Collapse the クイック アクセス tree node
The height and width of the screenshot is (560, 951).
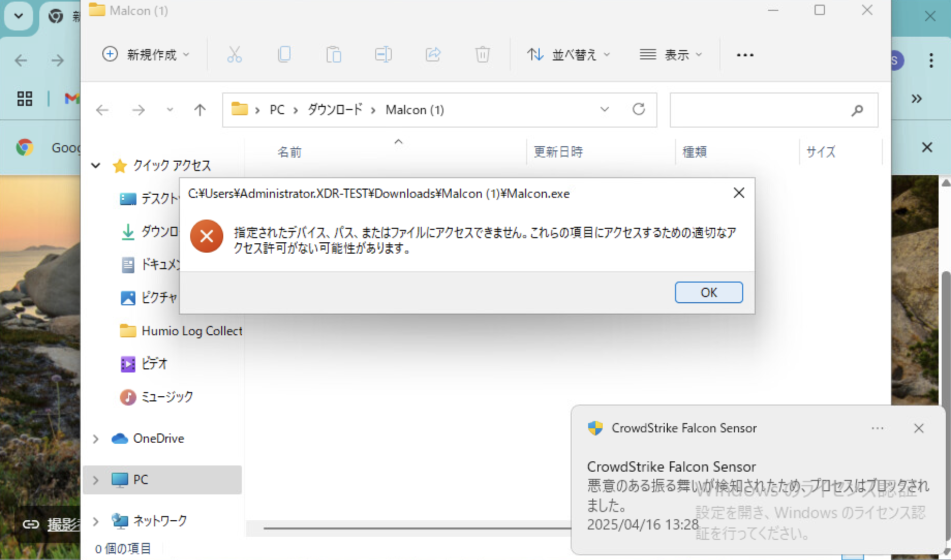click(x=96, y=166)
